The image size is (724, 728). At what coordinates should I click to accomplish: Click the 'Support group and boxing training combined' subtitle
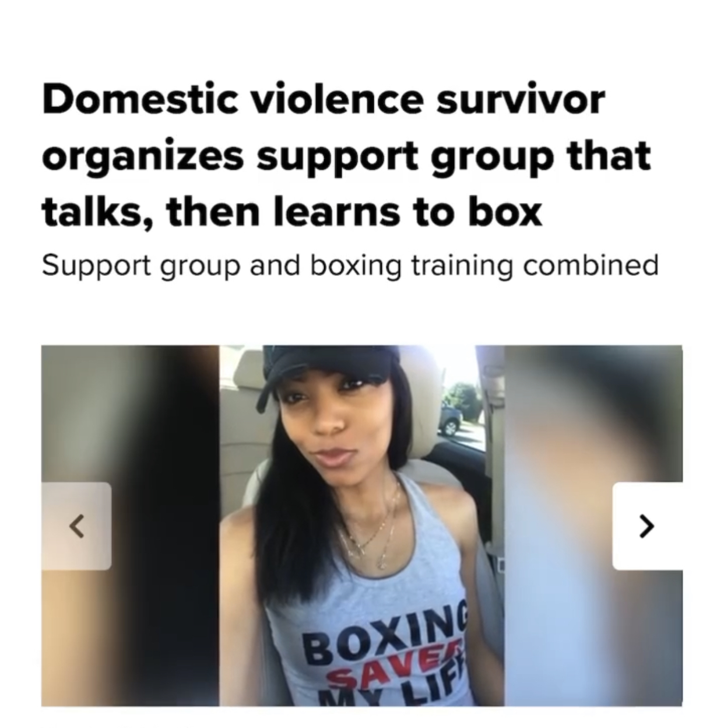pyautogui.click(x=350, y=266)
